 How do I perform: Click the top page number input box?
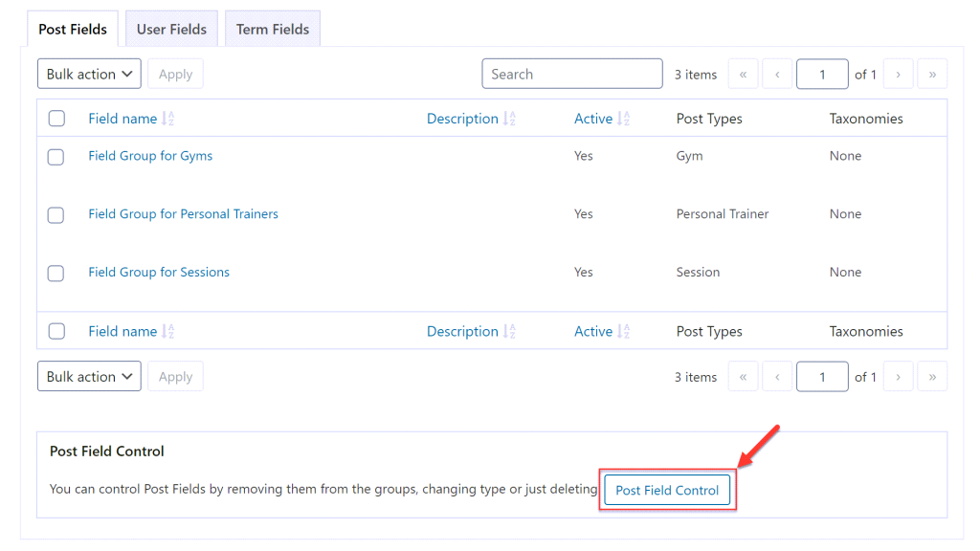tap(822, 75)
